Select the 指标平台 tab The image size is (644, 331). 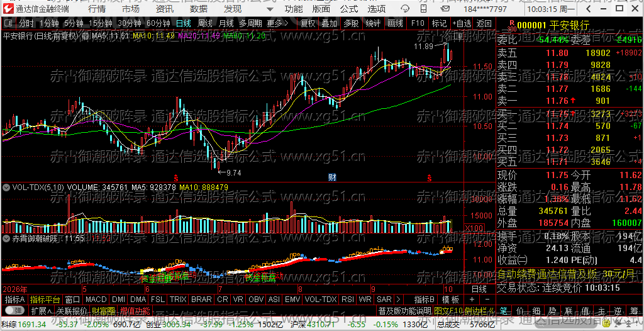coord(45,300)
